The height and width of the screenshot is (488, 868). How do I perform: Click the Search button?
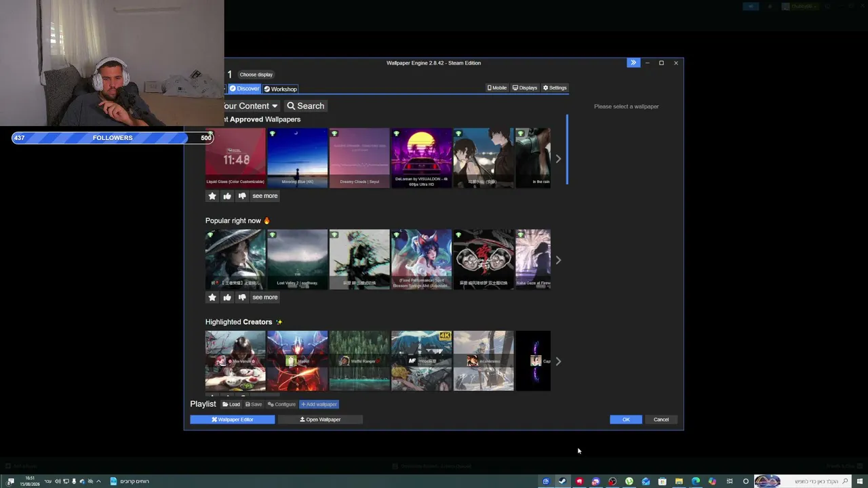[x=306, y=106]
